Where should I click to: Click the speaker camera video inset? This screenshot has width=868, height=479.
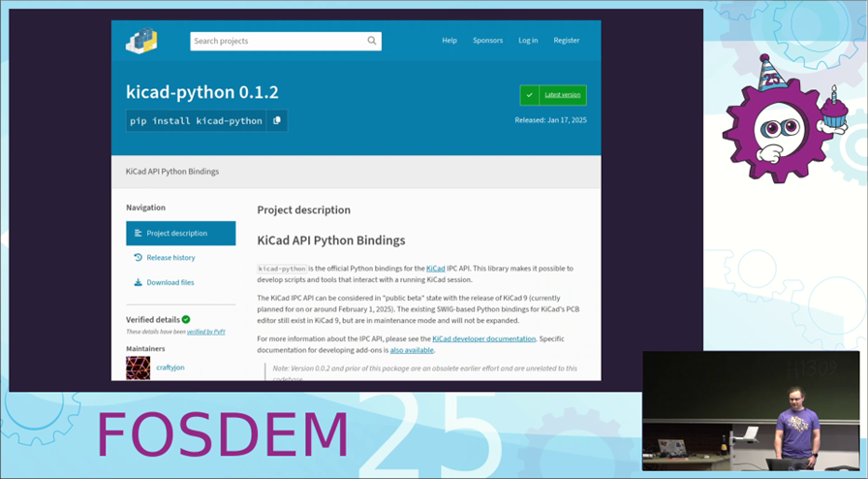point(751,411)
